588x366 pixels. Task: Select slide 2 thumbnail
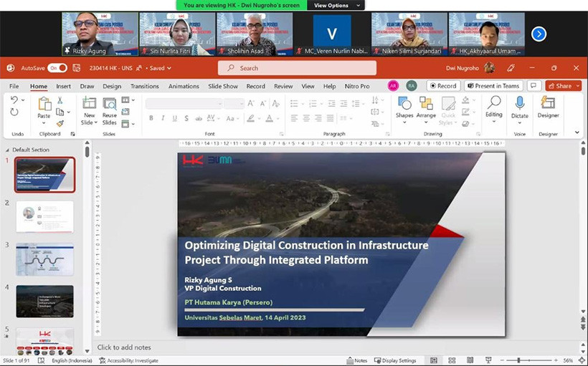(44, 217)
